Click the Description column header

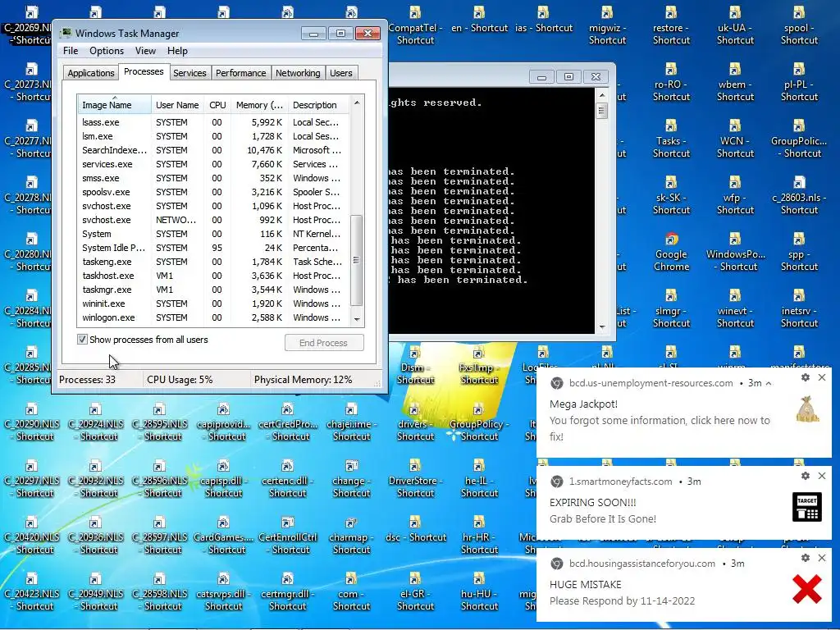point(318,105)
